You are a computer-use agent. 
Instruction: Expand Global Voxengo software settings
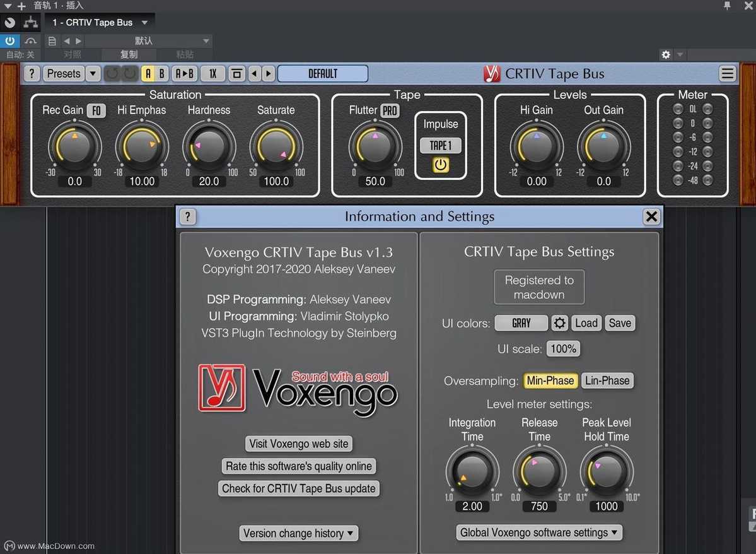coord(539,533)
